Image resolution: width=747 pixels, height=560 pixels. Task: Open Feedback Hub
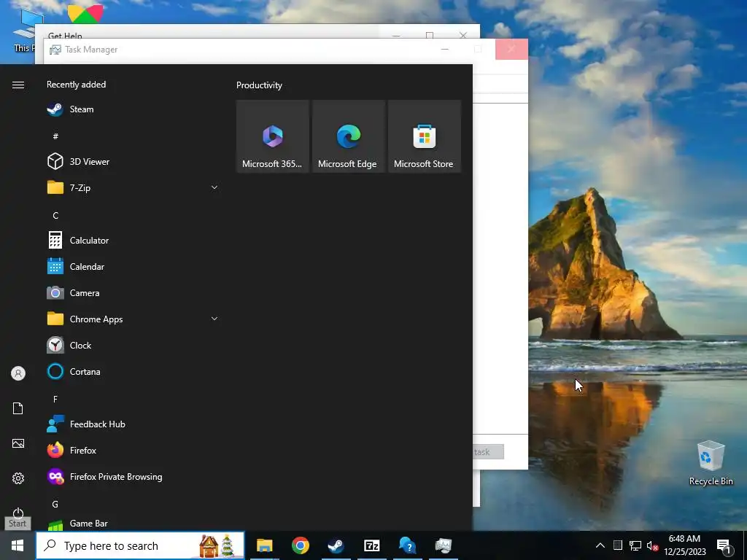pos(133,424)
